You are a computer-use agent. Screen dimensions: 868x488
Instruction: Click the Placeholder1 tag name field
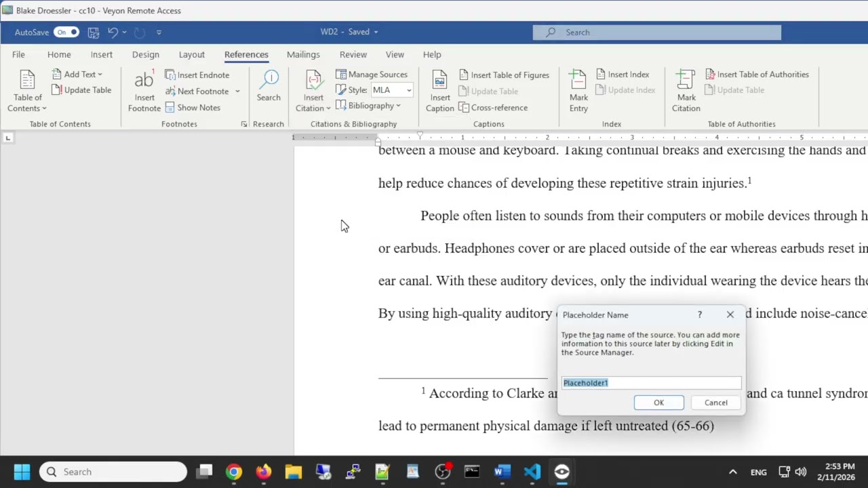[x=651, y=383]
